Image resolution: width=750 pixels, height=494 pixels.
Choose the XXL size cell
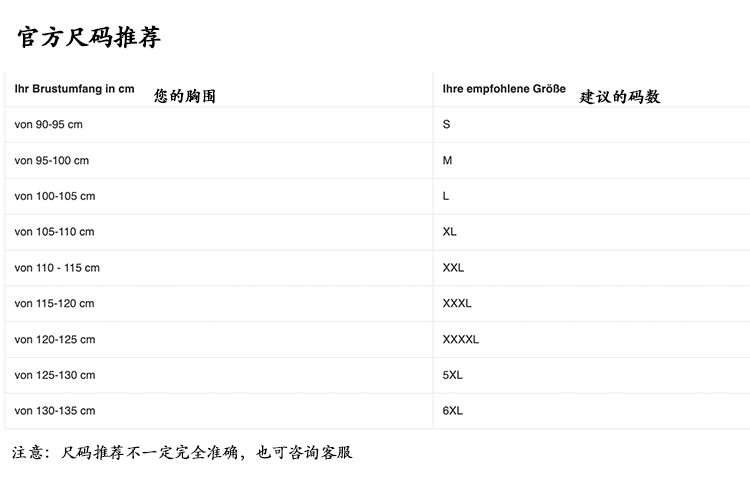453,268
